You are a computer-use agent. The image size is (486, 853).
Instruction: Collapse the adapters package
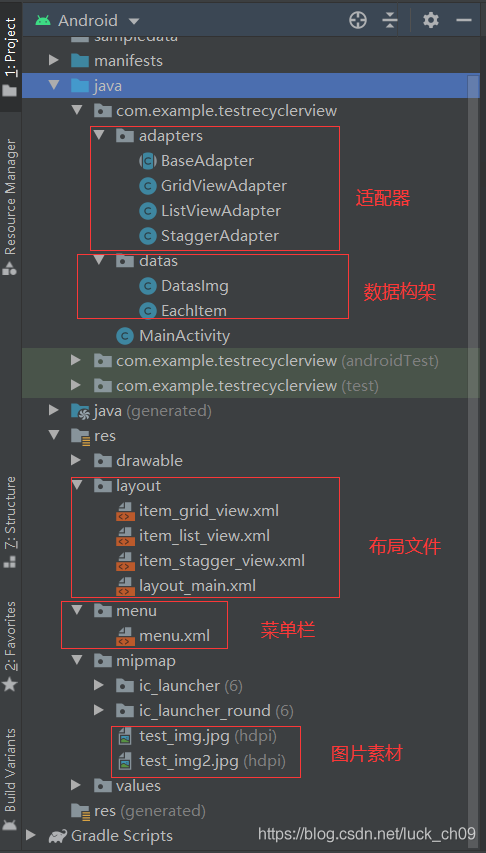[99, 135]
